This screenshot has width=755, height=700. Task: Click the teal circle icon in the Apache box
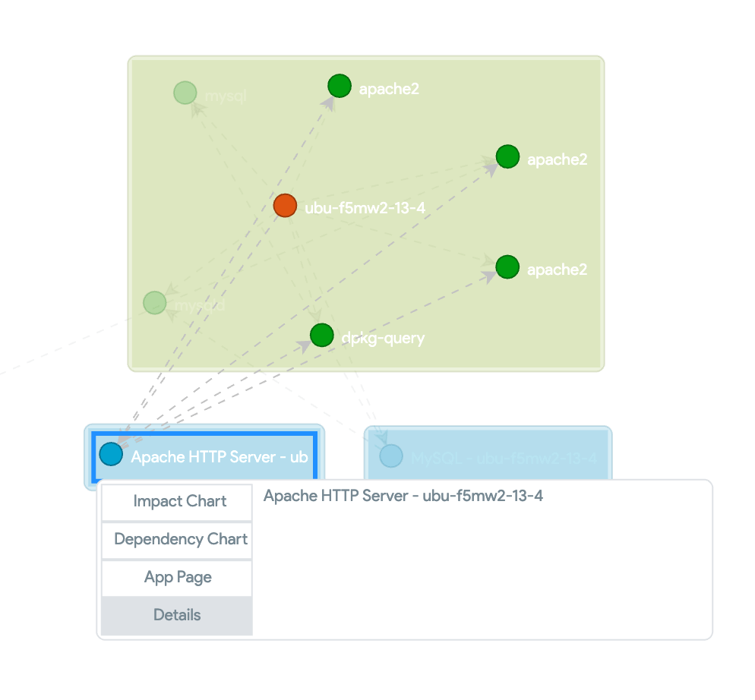tap(111, 454)
